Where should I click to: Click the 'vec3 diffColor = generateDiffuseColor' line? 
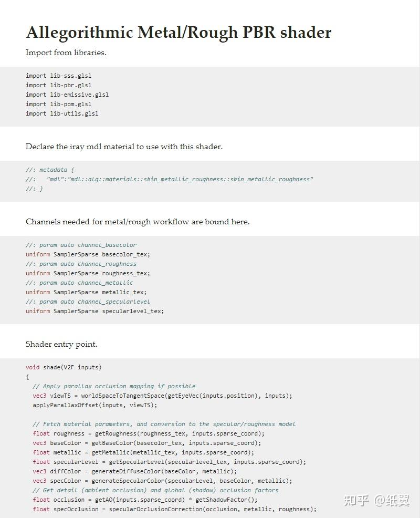[134, 471]
